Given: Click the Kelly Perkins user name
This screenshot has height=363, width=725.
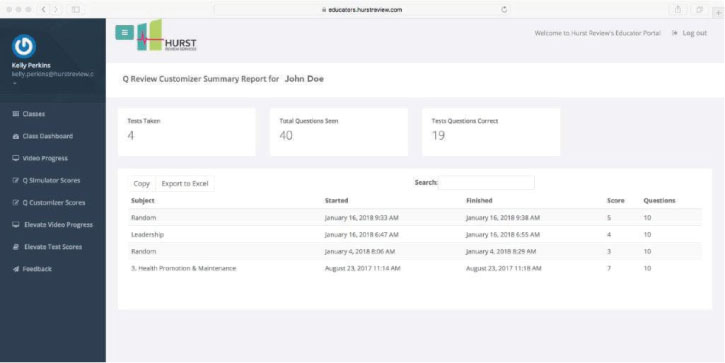Looking at the screenshot, I should point(31,66).
